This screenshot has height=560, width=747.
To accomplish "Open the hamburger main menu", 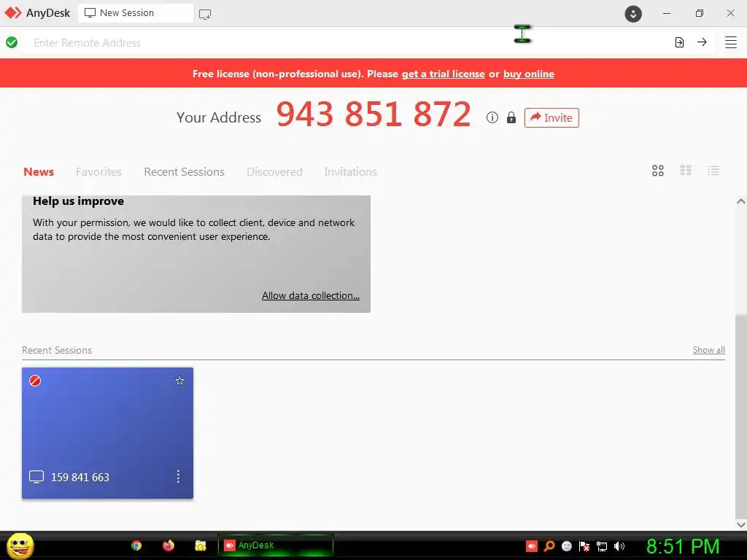I will [731, 42].
